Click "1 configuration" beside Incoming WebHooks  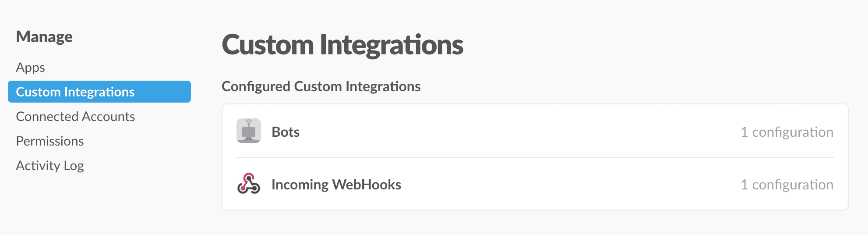pyautogui.click(x=787, y=185)
